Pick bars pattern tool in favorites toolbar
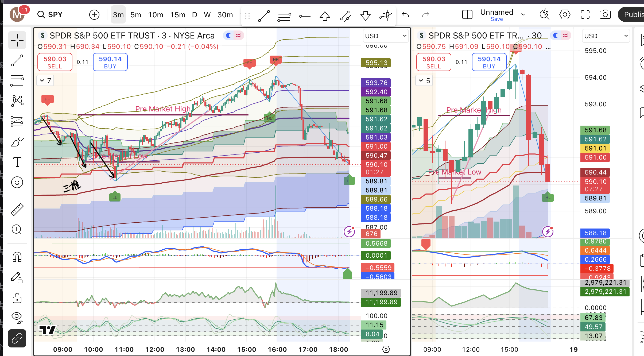The height and width of the screenshot is (356, 644). pos(386,16)
